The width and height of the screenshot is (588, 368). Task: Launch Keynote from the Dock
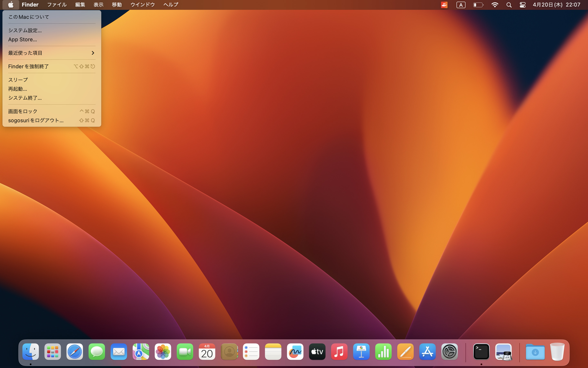pos(361,352)
